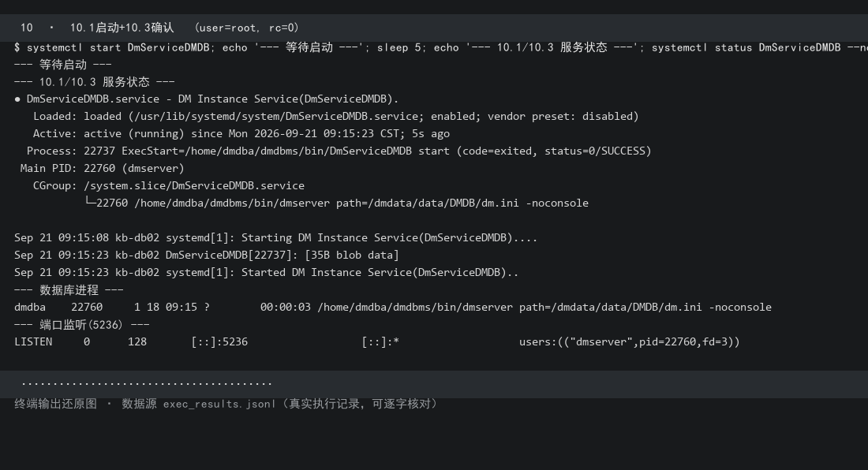Click the process row starting with "dmdba"
Screen dimensions: 868x470
click(393, 307)
